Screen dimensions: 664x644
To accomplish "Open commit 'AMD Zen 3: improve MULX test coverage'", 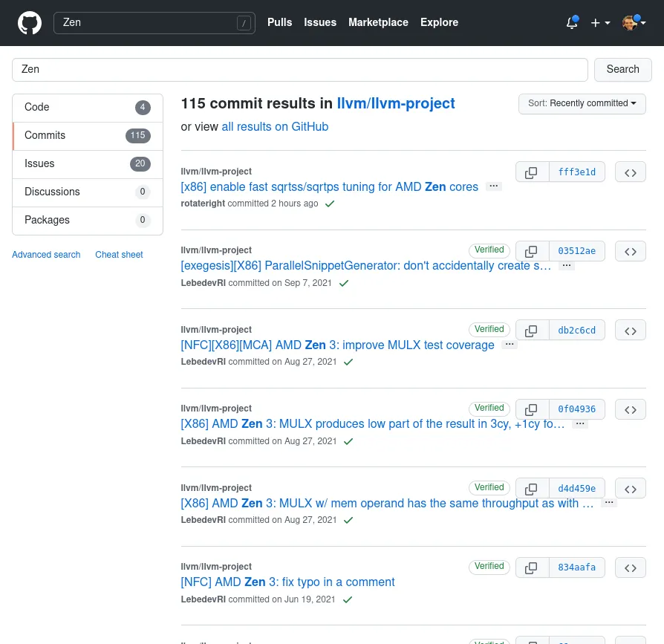I will [x=337, y=345].
